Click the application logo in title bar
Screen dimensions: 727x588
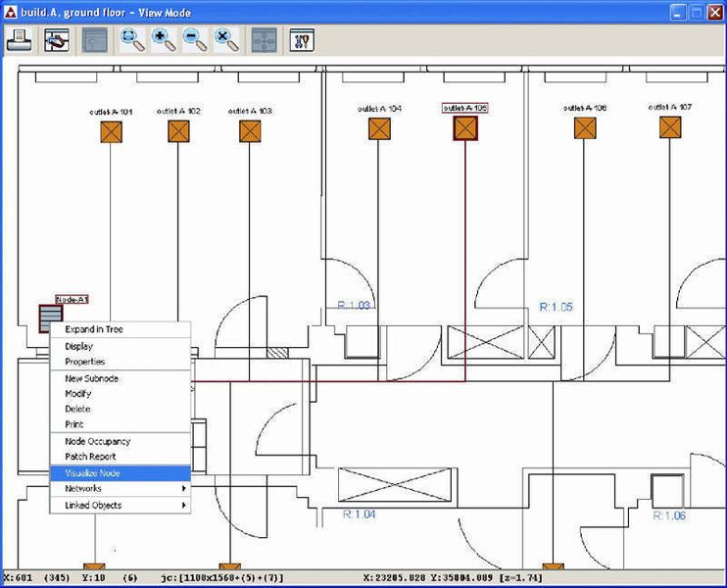pyautogui.click(x=10, y=13)
